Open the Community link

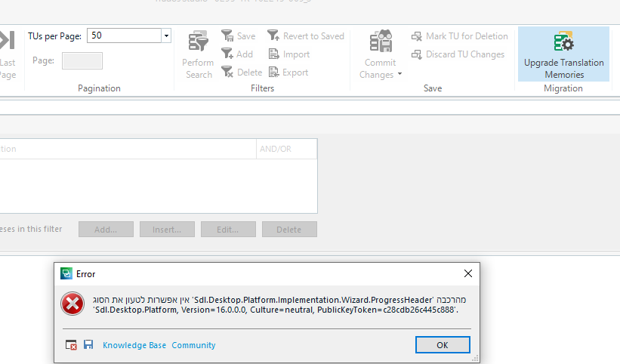coord(193,345)
